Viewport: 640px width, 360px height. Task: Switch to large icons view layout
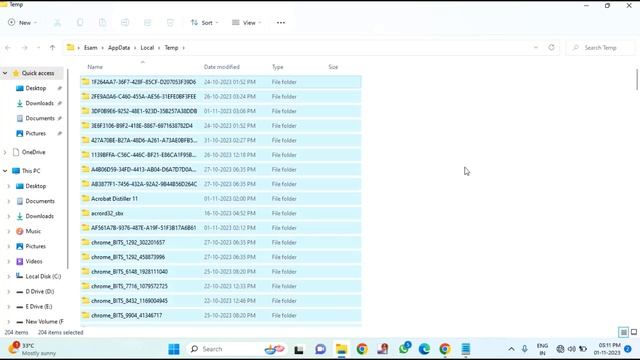[x=634, y=333]
